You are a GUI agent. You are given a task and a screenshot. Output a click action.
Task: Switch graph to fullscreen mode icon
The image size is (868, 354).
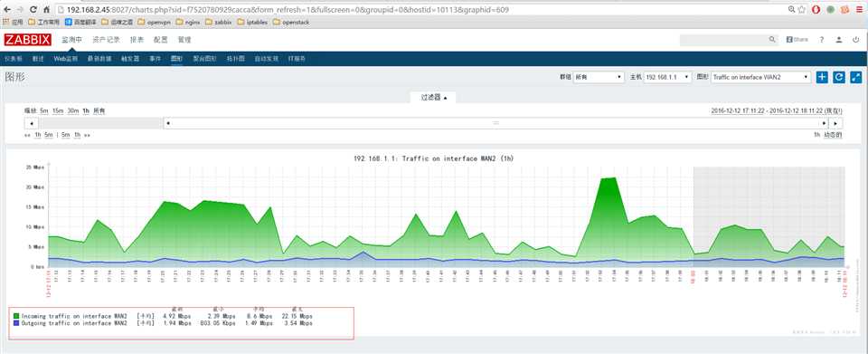click(x=856, y=78)
